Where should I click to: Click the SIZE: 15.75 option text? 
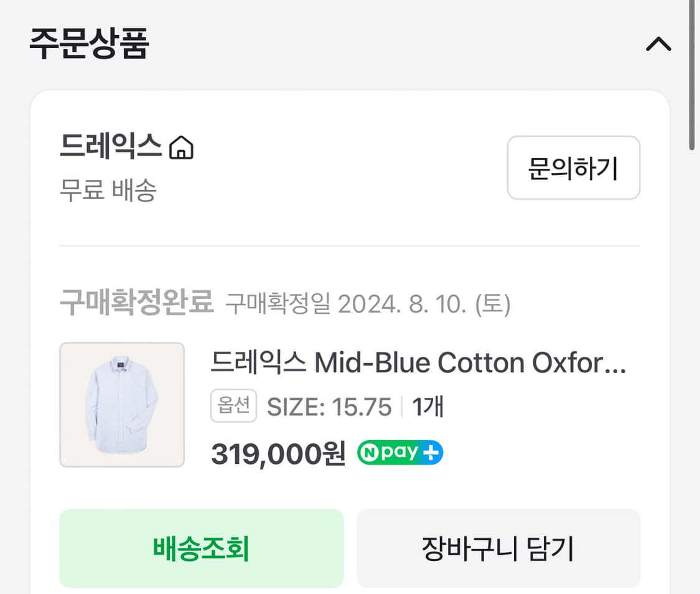[329, 407]
